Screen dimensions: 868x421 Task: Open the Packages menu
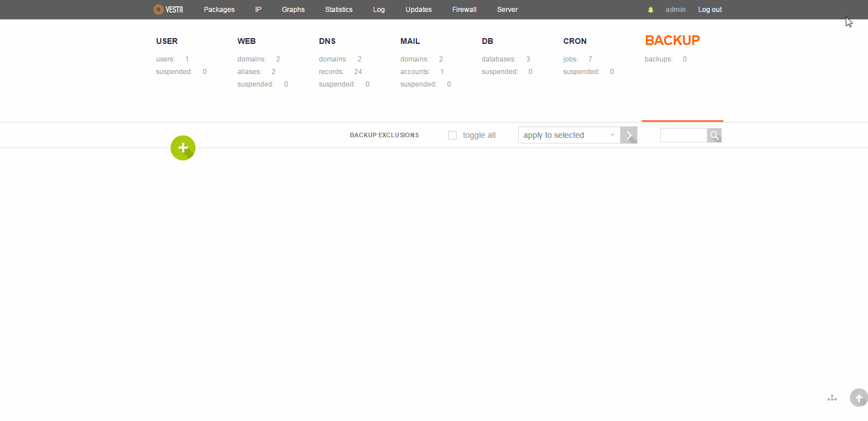219,10
